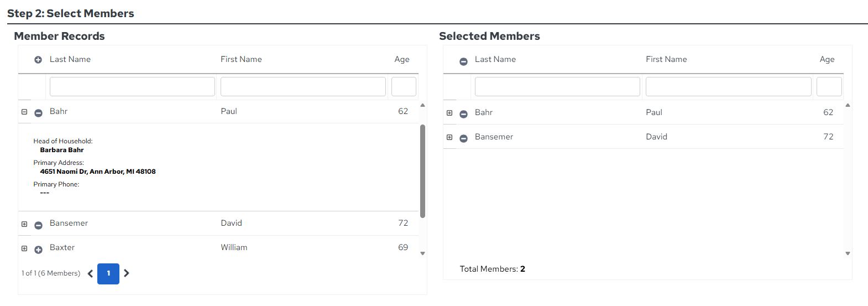Expand Bansemer row in Selected Members
Image resolution: width=868 pixels, height=306 pixels.
[449, 137]
